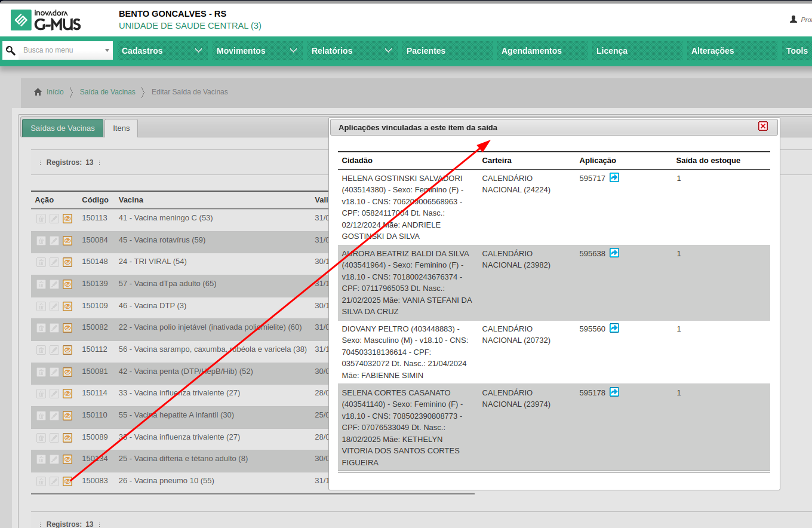Image resolution: width=812 pixels, height=528 pixels.
Task: Go to Saída de Vacinas breadcrumb link
Action: 107,92
